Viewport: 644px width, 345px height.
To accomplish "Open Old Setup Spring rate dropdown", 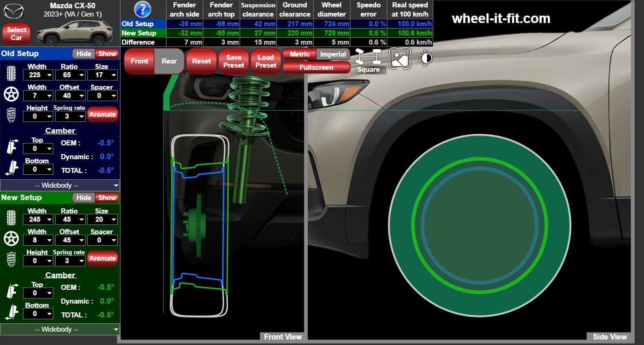I will tap(70, 116).
